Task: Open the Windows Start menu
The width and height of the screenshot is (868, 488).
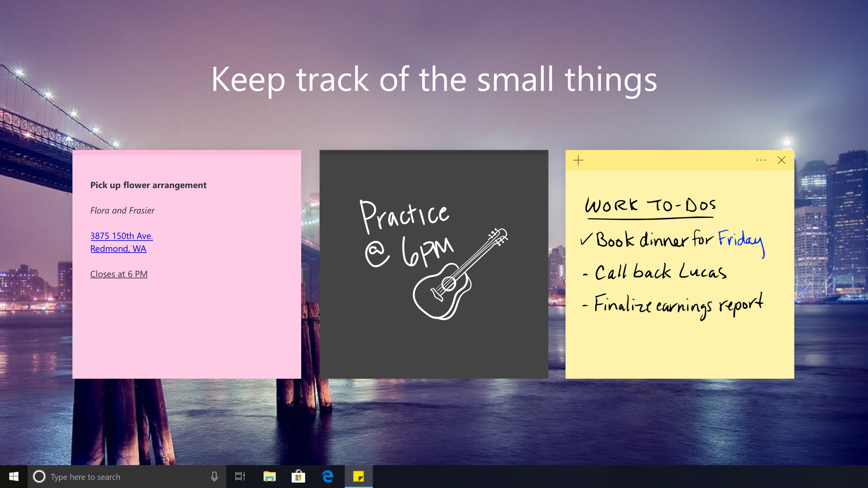Action: pos(14,477)
